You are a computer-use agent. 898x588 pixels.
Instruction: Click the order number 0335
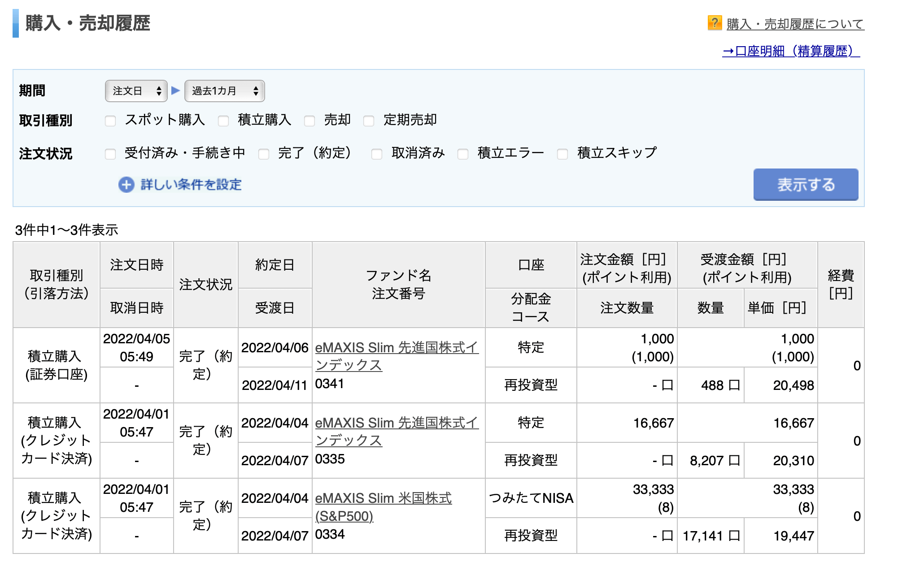[x=330, y=459]
